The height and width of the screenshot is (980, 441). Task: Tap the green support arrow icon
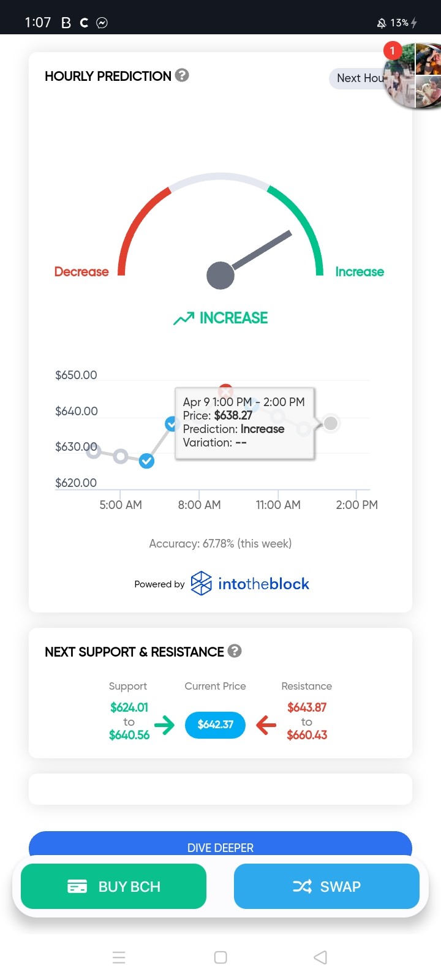click(x=164, y=725)
